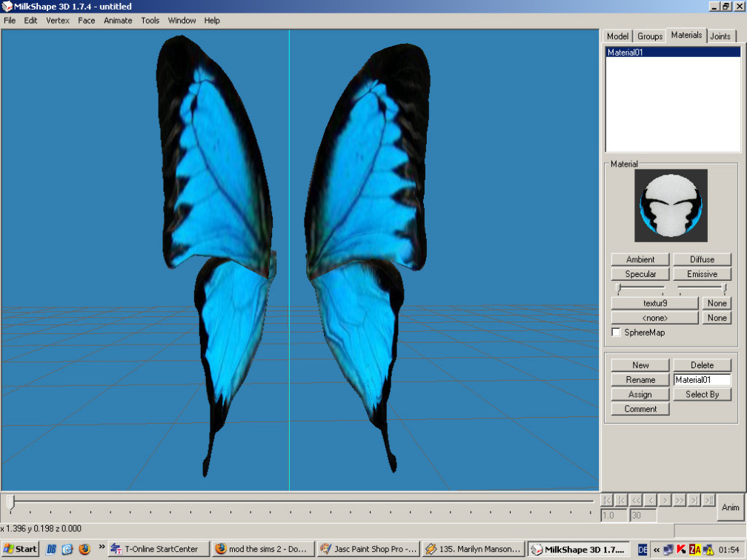
Task: Go to the previous keyframe button
Action: point(621,500)
